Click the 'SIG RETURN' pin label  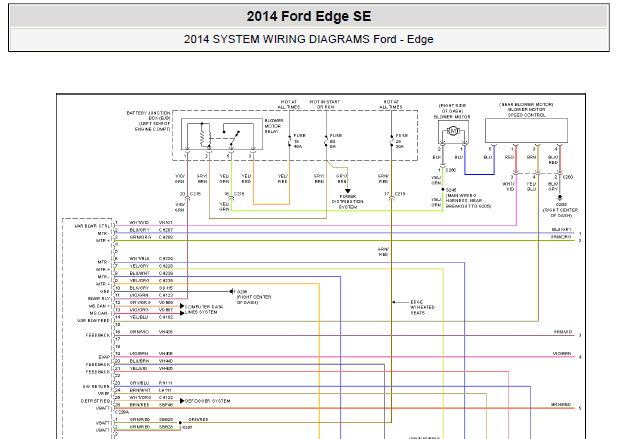pyautogui.click(x=96, y=386)
